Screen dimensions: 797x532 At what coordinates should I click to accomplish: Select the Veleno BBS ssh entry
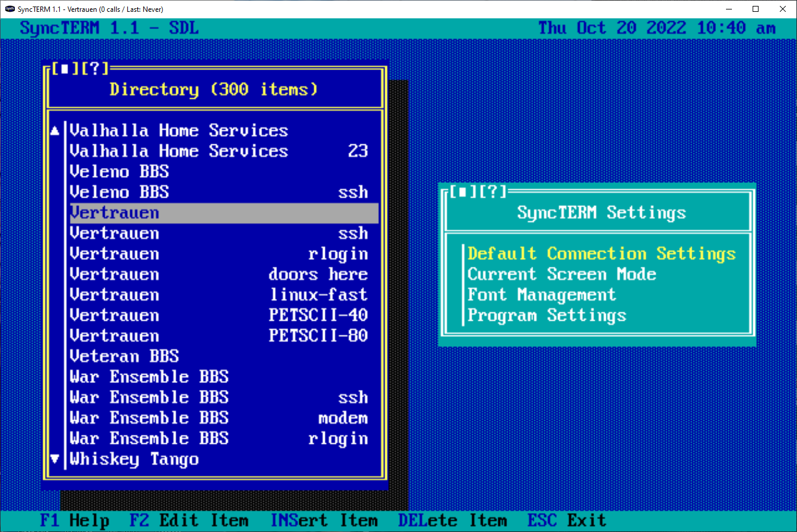(219, 192)
